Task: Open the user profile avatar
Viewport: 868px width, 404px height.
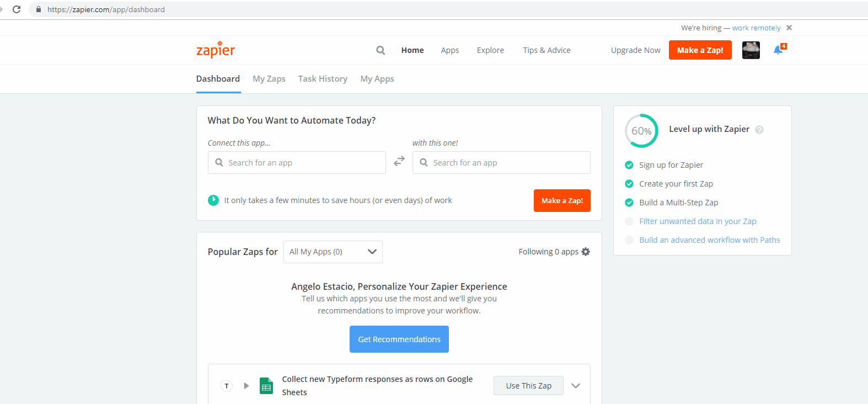Action: [751, 50]
